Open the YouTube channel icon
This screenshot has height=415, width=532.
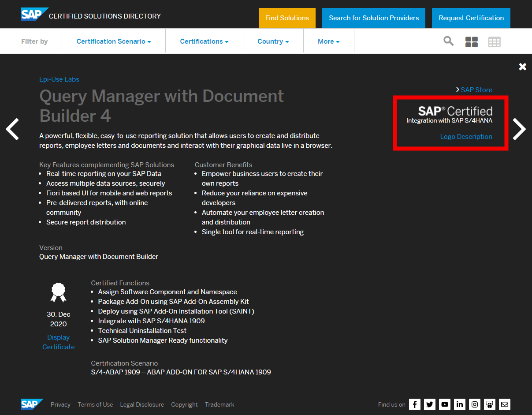pos(445,404)
